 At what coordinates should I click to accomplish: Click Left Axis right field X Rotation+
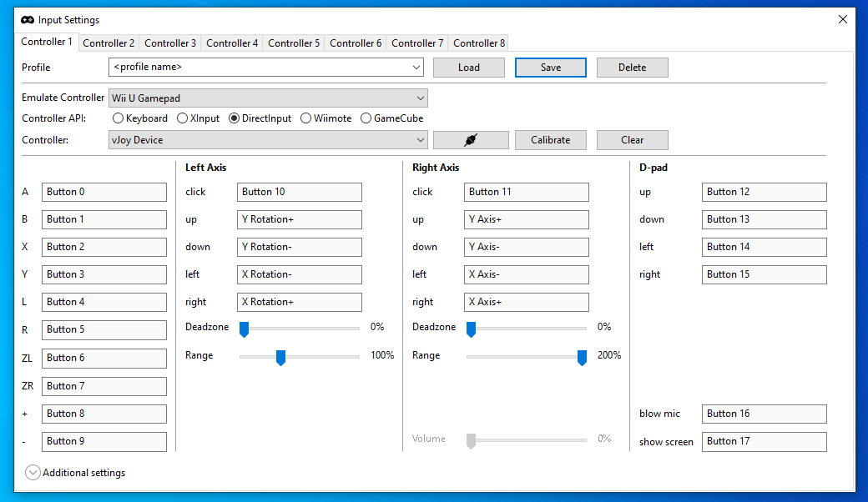300,302
